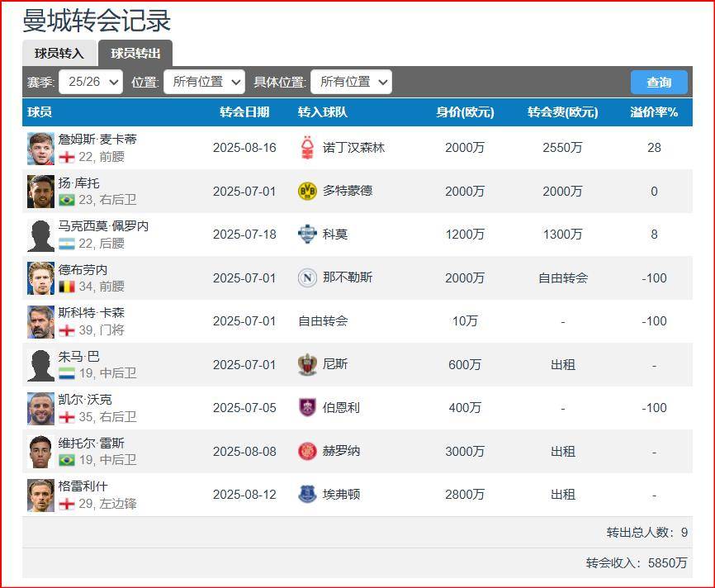715x588 pixels.
Task: Select the 球员转出 tab
Action: pos(135,54)
